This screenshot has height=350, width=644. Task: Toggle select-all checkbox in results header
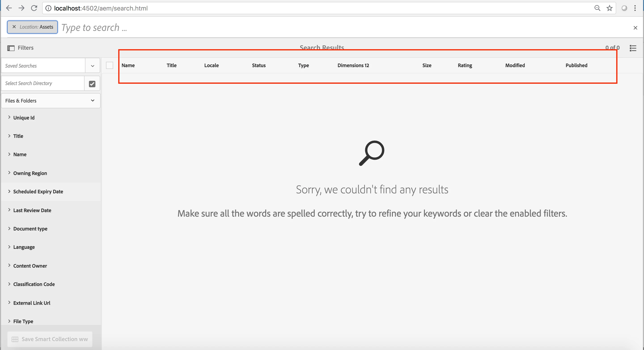[110, 65]
